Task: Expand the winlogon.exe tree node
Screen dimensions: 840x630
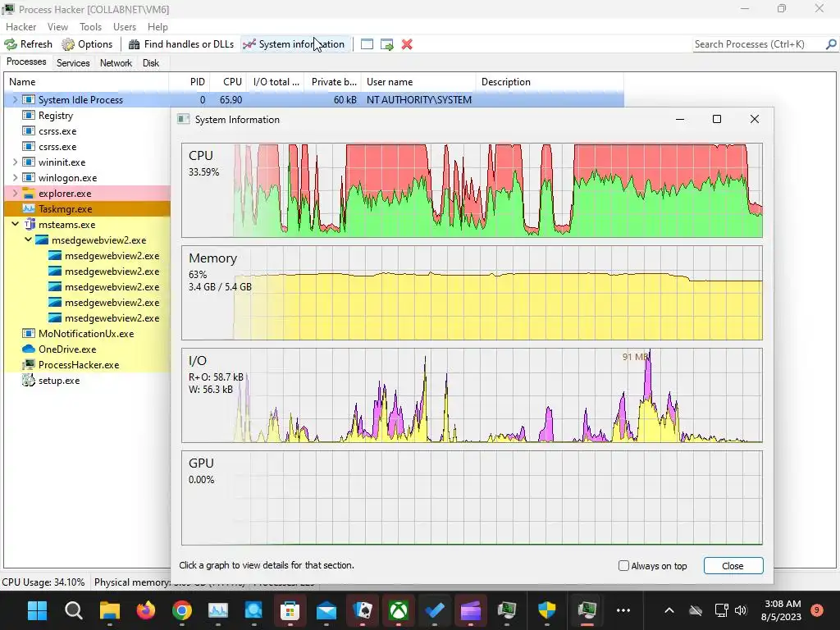Action: tap(15, 177)
